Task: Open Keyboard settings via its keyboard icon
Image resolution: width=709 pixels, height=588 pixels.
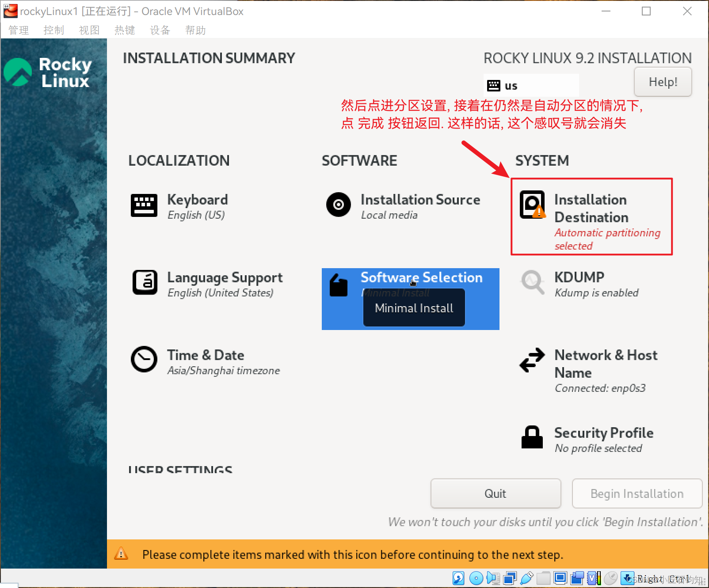Action: [x=144, y=205]
